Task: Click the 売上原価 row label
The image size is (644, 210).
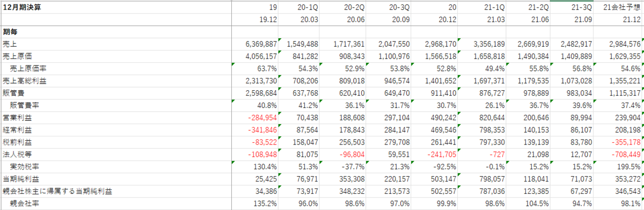Action: tap(17, 56)
